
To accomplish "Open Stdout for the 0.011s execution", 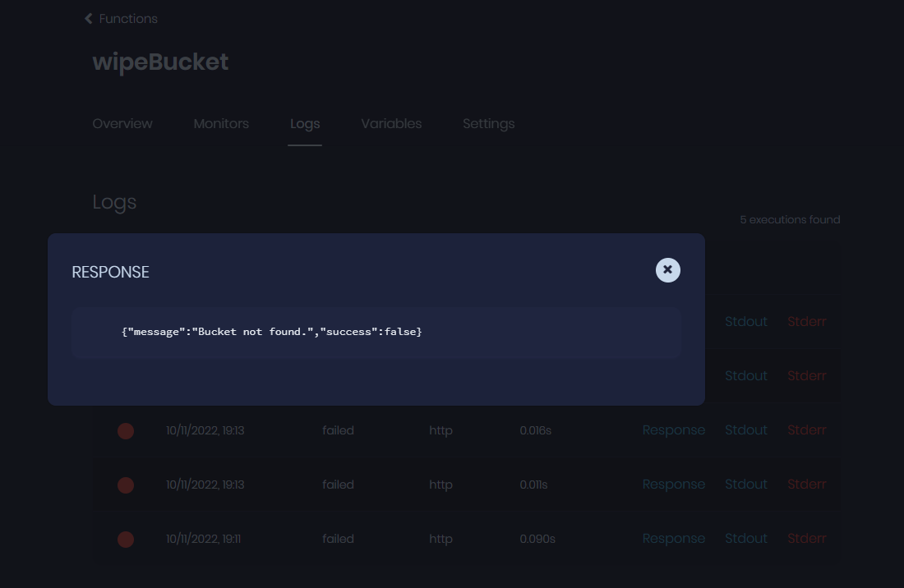I will tap(746, 485).
